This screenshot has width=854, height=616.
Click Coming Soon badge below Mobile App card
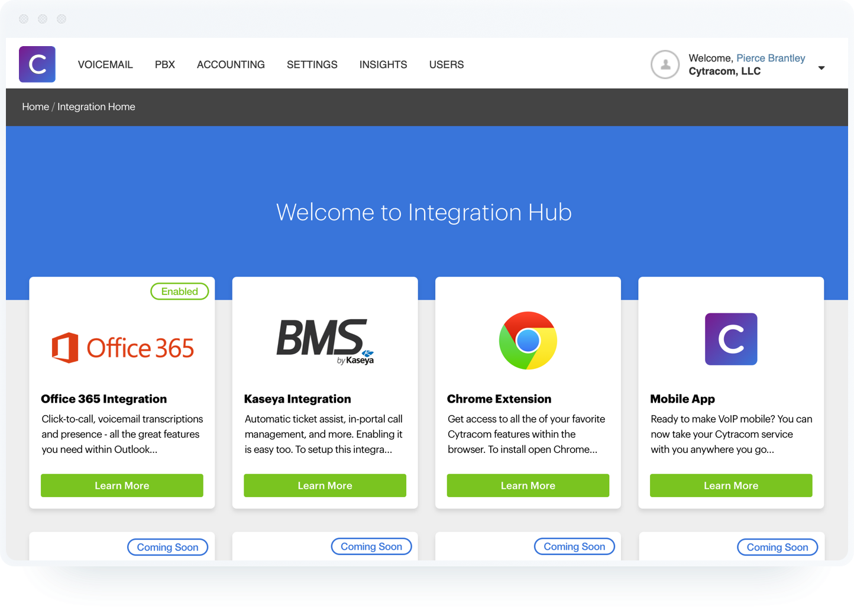click(778, 547)
